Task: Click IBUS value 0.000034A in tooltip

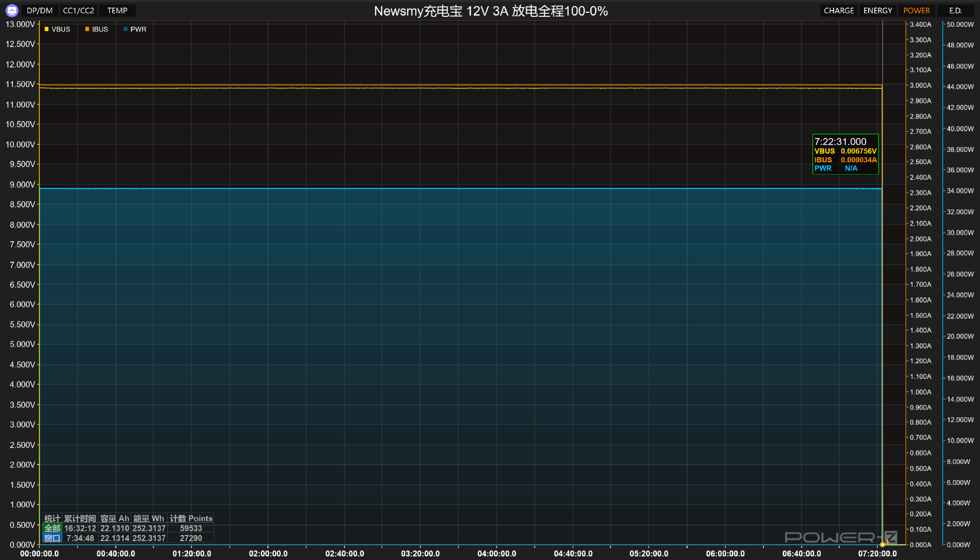Action: tap(859, 160)
